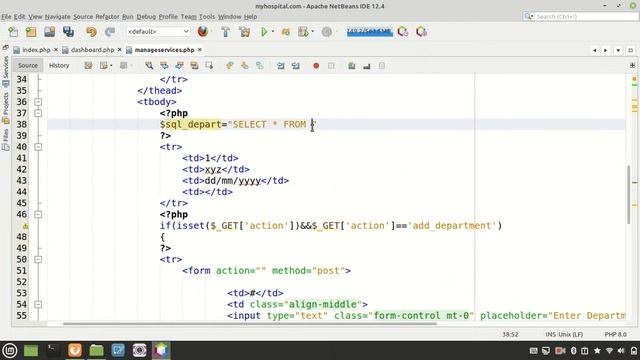Click the Uncomment code icon
This screenshot has width=640, height=360.
(367, 66)
